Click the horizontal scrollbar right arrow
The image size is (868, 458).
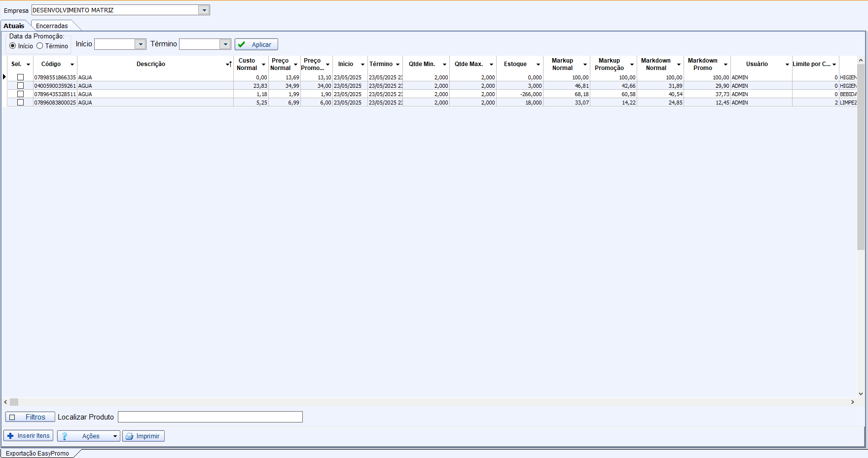pos(853,402)
